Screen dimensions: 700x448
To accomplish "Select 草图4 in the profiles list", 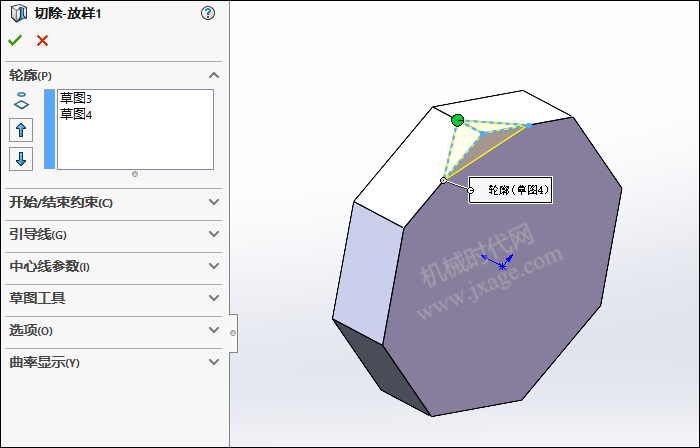I will coord(76,114).
